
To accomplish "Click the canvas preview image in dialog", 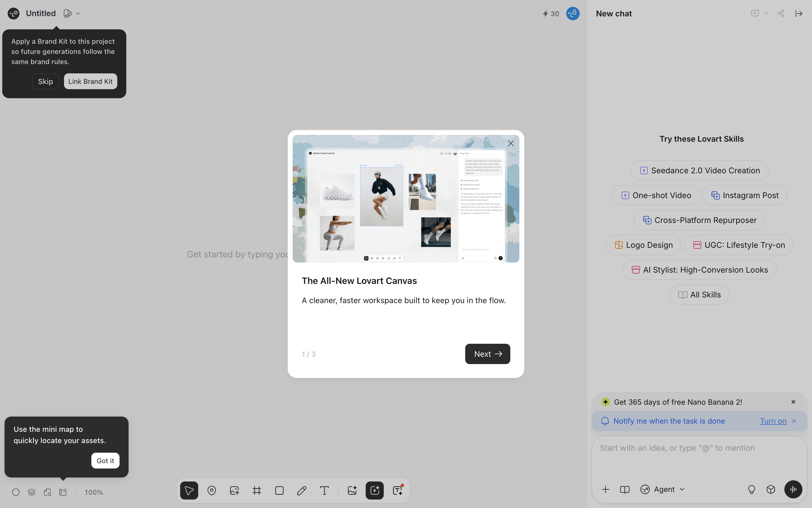I will [x=406, y=199].
